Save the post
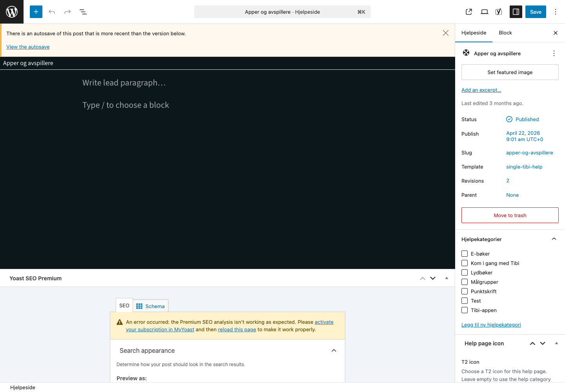Screen dimensions: 565x392 (x=536, y=12)
